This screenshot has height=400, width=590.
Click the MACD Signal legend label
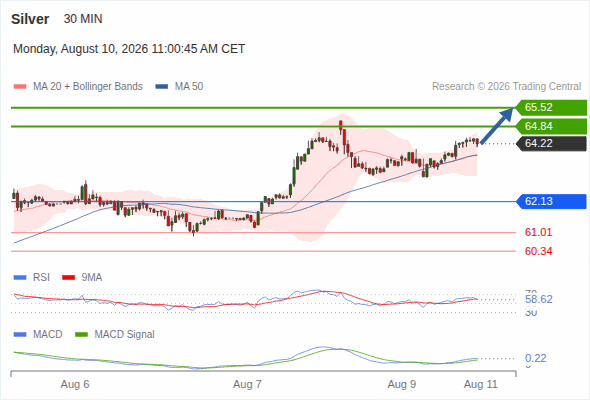coord(125,335)
